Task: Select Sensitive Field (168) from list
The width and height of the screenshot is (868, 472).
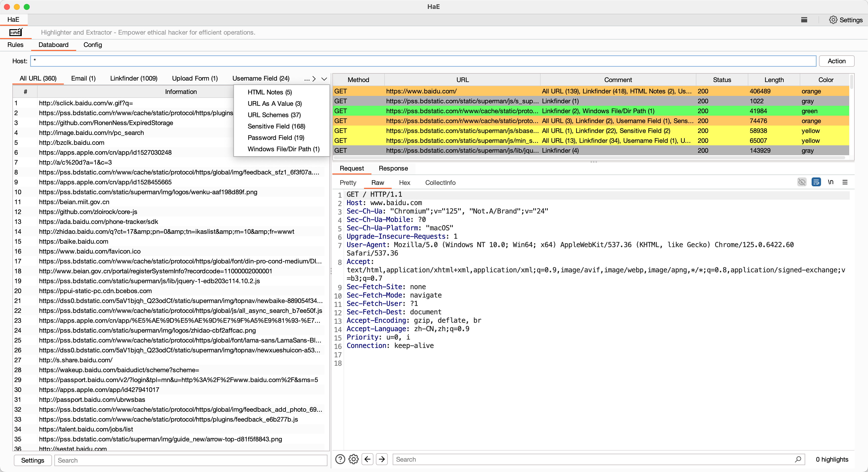Action: tap(276, 126)
